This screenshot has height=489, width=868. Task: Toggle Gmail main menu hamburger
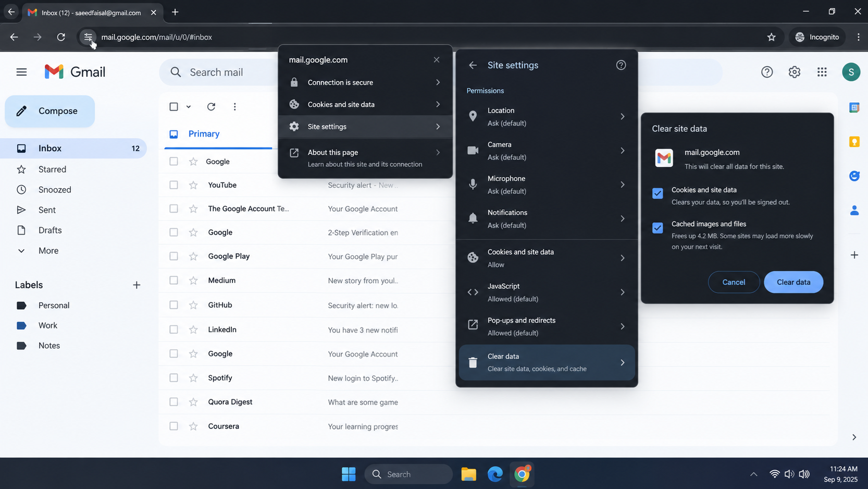coord(21,72)
